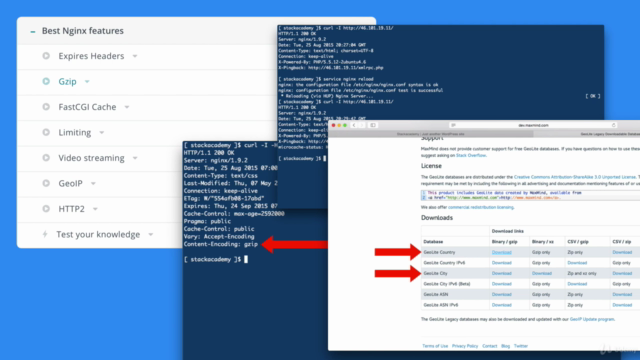Open the FastCGI Cache lesson title
This screenshot has width=640, height=360.
(87, 107)
